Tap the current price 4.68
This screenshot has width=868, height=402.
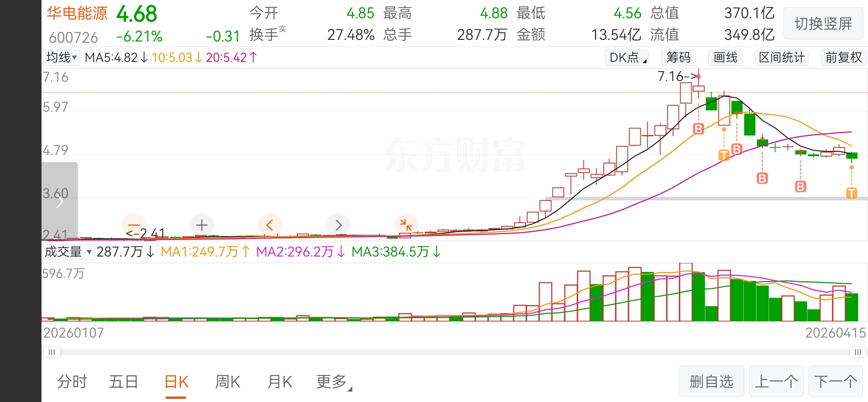137,14
